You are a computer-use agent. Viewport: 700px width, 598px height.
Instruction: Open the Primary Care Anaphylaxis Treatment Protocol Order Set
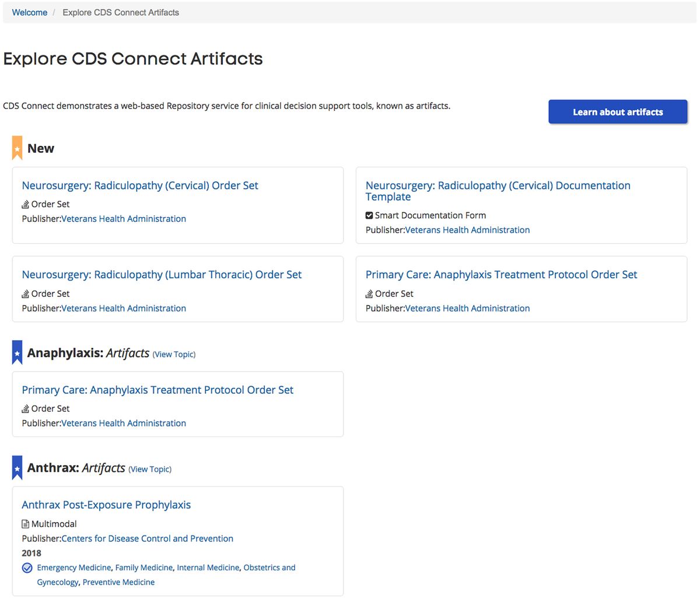[157, 389]
